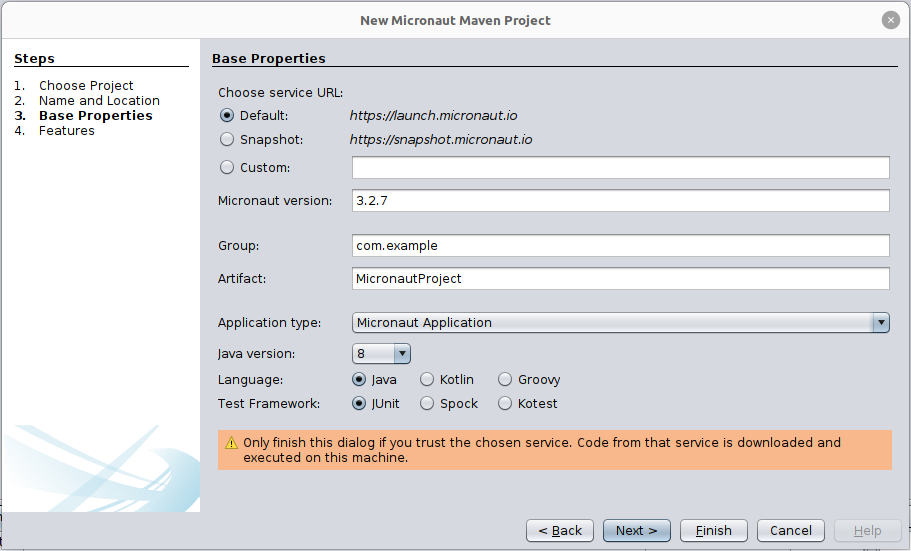Image resolution: width=911 pixels, height=551 pixels.
Task: Choose the Custom service URL radio button
Action: pos(227,167)
